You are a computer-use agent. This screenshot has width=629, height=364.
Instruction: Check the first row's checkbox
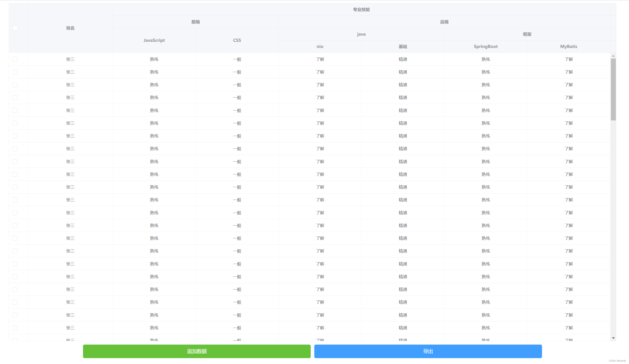15,59
